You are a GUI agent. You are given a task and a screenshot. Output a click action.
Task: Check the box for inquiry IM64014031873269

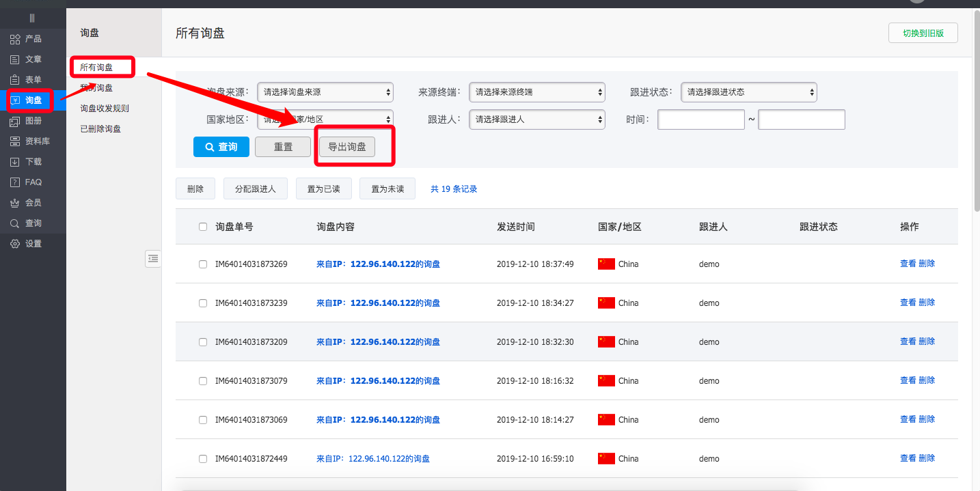pyautogui.click(x=203, y=264)
